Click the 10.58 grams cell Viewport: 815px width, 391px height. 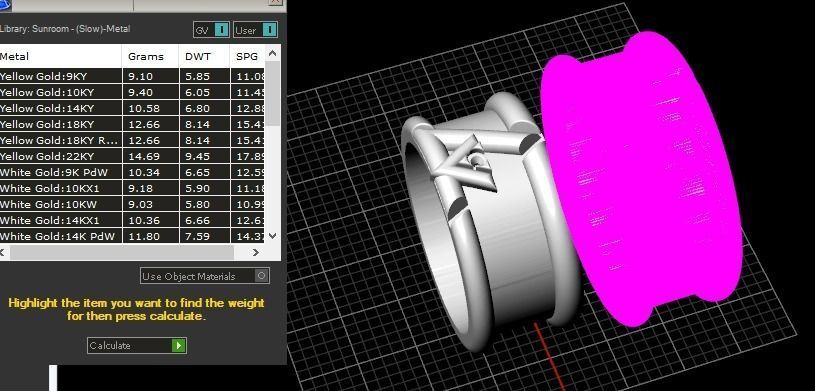(150, 108)
